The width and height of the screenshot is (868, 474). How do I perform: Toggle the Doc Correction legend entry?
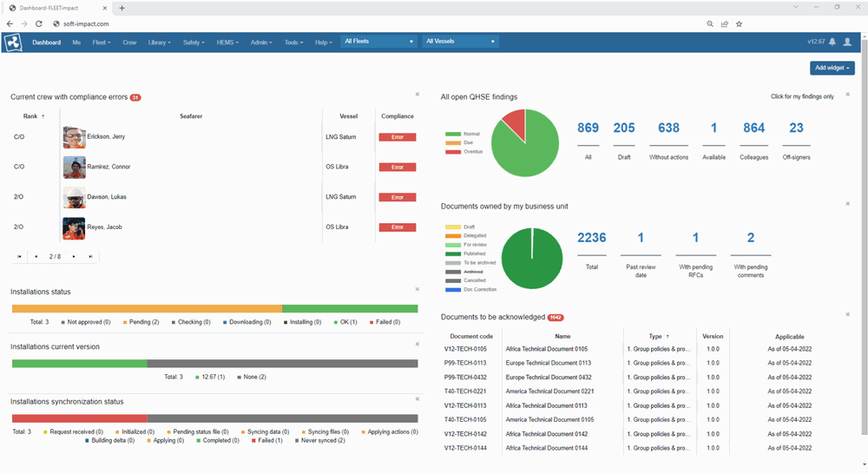pos(471,290)
